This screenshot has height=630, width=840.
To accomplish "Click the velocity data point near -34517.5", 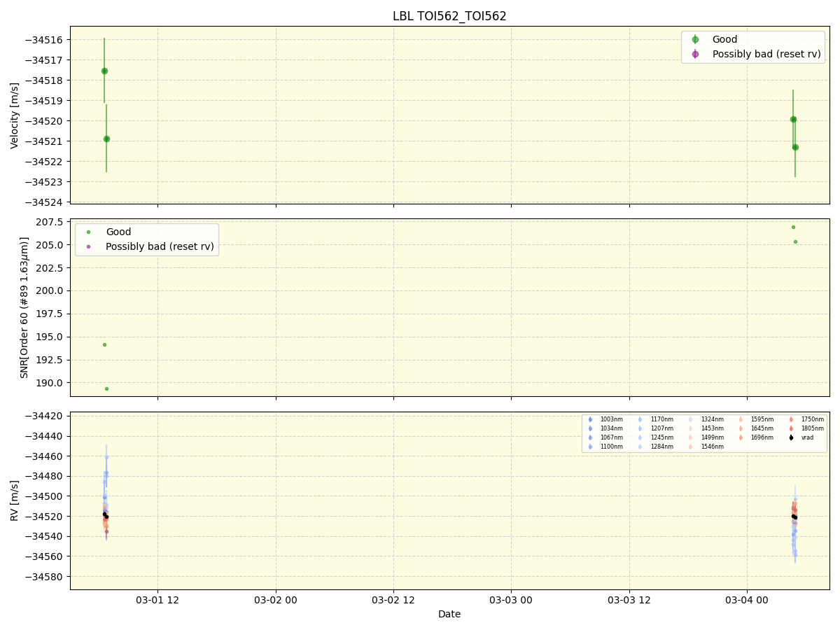I will 104,71.
